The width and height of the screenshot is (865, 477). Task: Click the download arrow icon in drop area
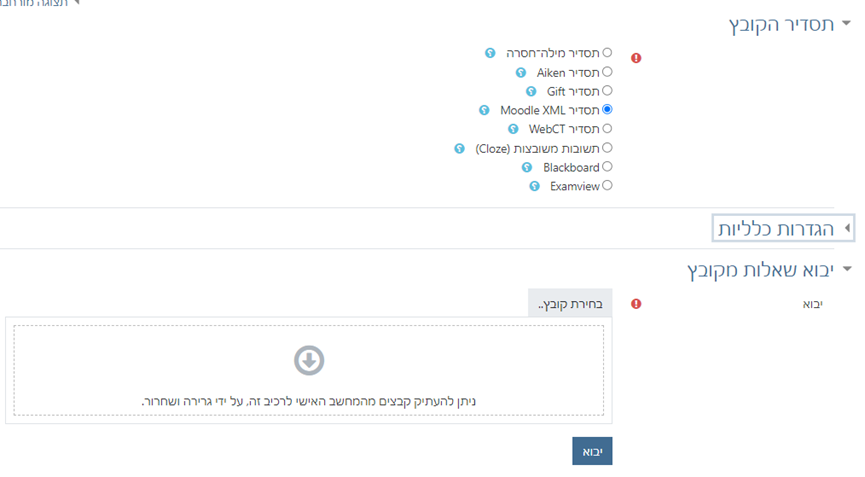[x=309, y=360]
